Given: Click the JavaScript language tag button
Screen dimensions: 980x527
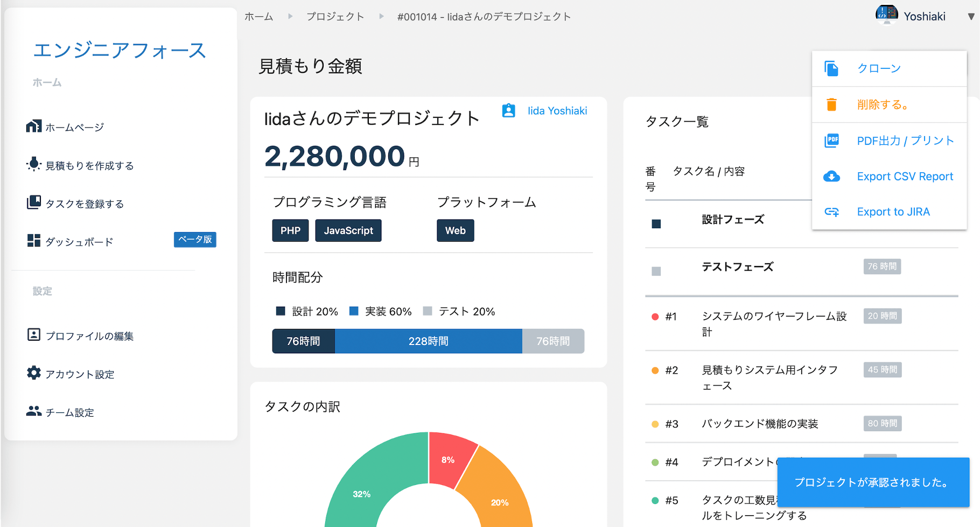Looking at the screenshot, I should coord(348,230).
